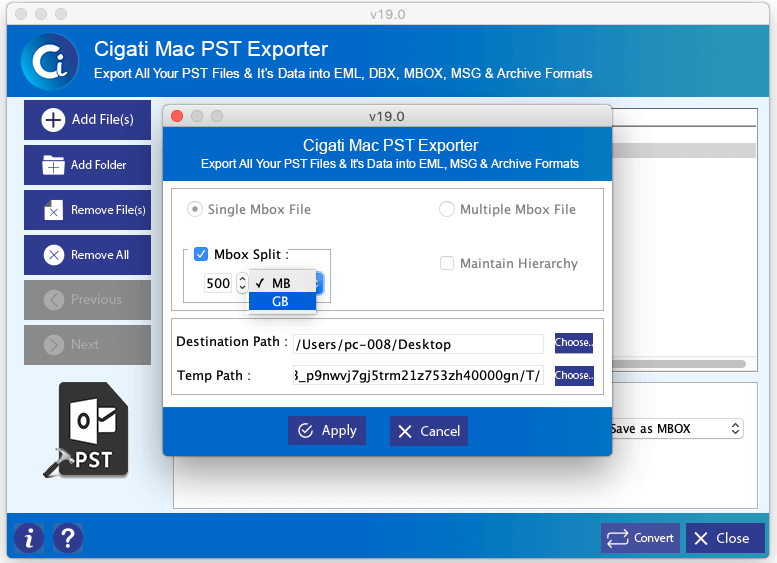Image resolution: width=777 pixels, height=563 pixels.
Task: Choose GB from the unit dropdown
Action: tap(282, 301)
